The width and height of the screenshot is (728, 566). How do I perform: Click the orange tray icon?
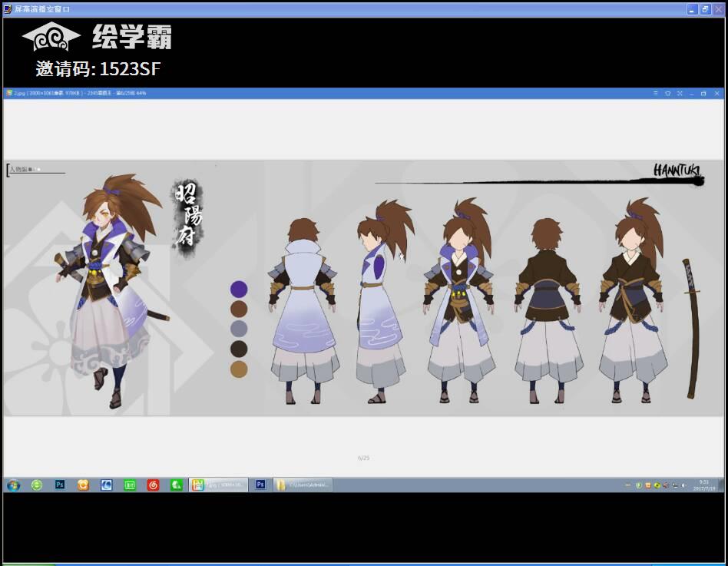[648, 485]
